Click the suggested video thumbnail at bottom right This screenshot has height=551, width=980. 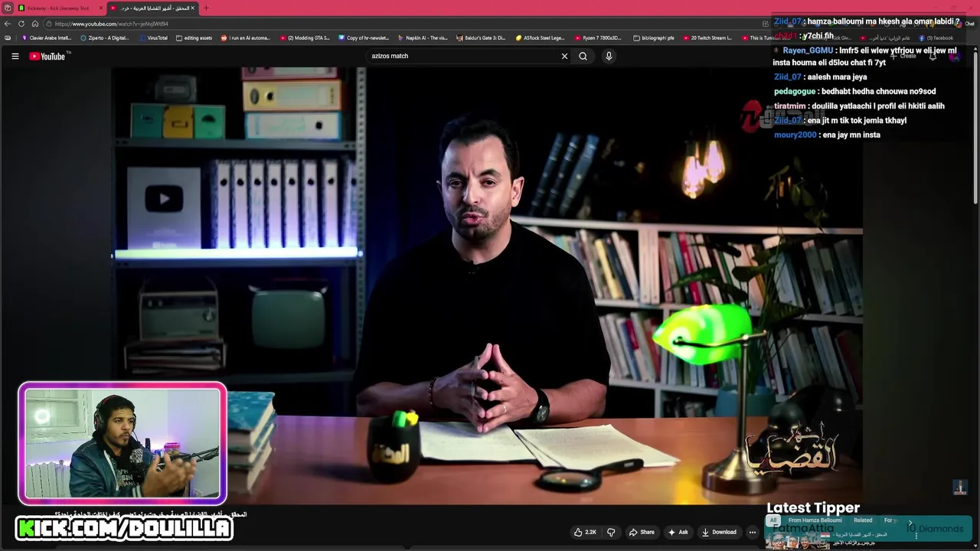[797, 540]
